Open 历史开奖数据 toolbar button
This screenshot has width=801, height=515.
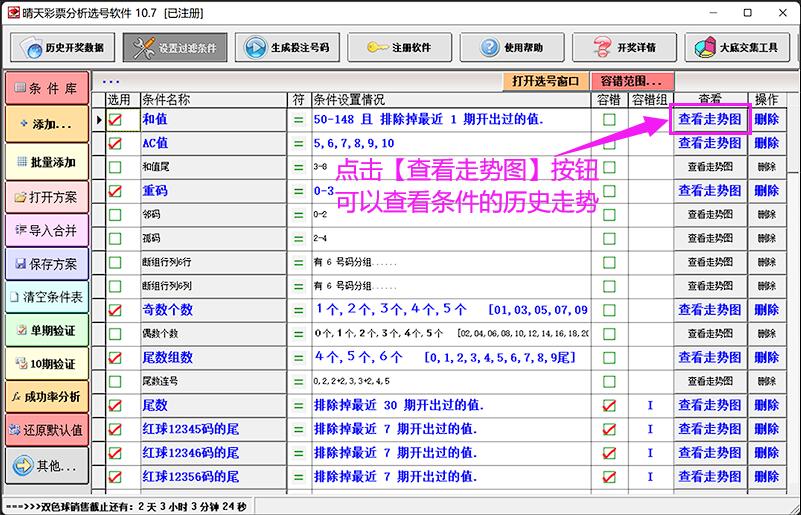[x=64, y=47]
